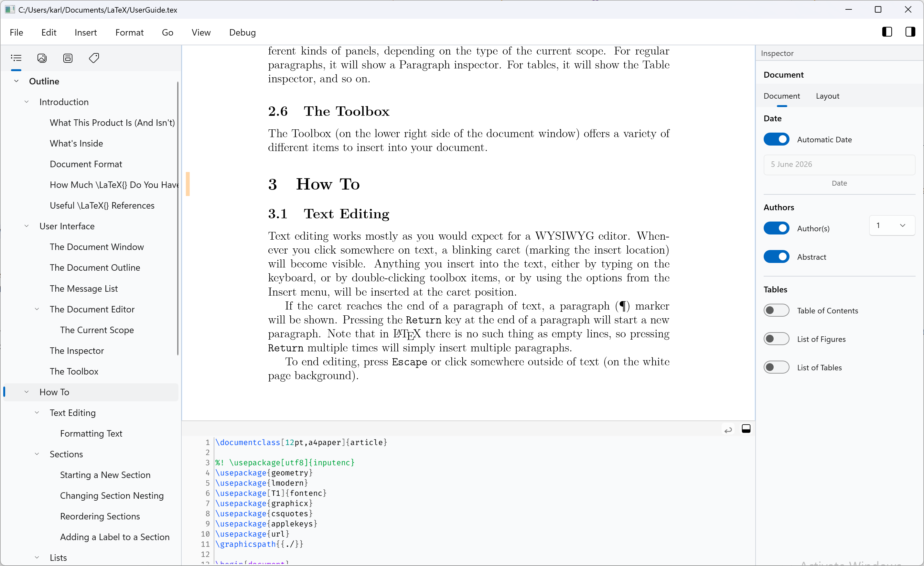
Task: Collapse the User Interface section chevron
Action: [27, 226]
